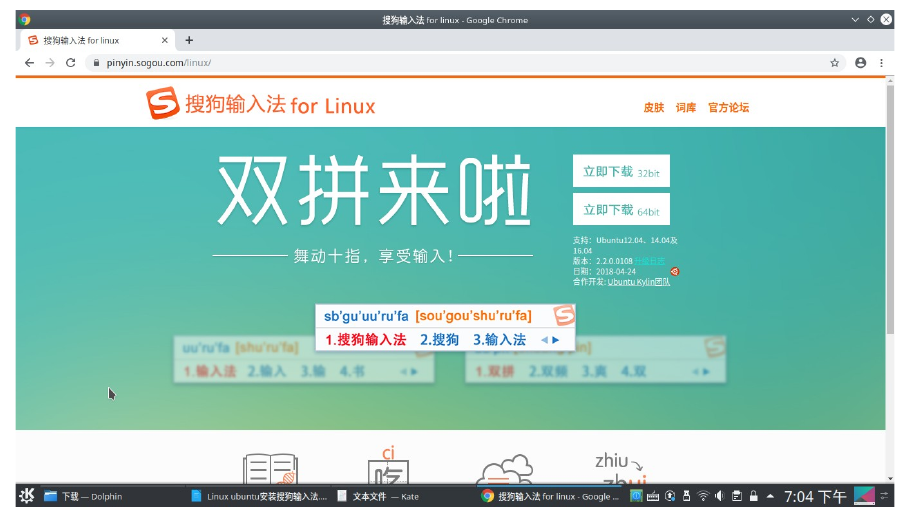Open Chrome's three-dot menu
The height and width of the screenshot is (519, 907).
point(882,62)
